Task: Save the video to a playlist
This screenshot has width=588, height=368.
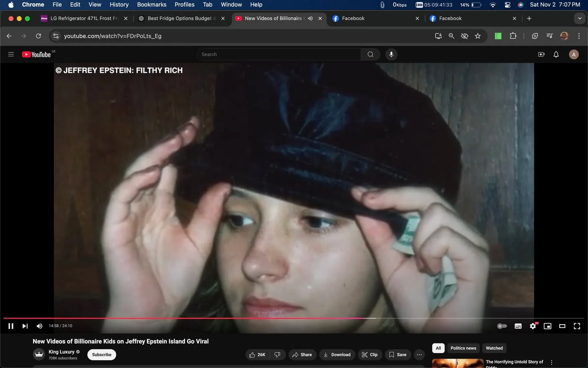Action: (398, 355)
